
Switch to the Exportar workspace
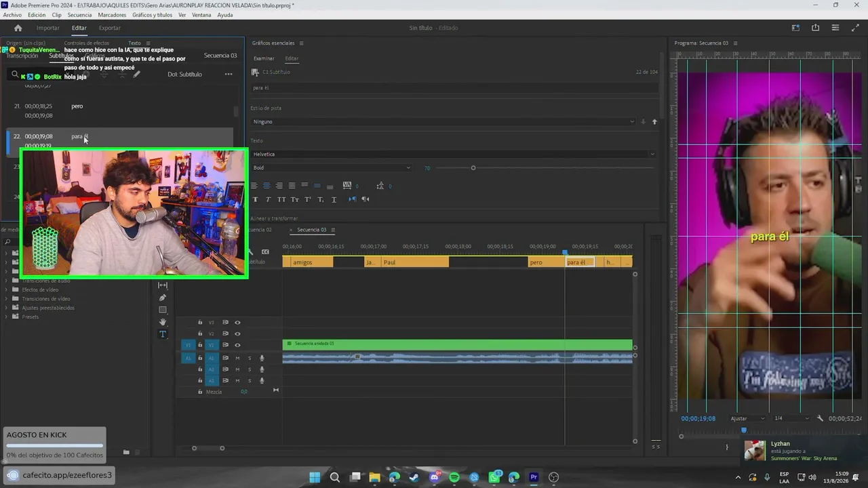click(110, 28)
